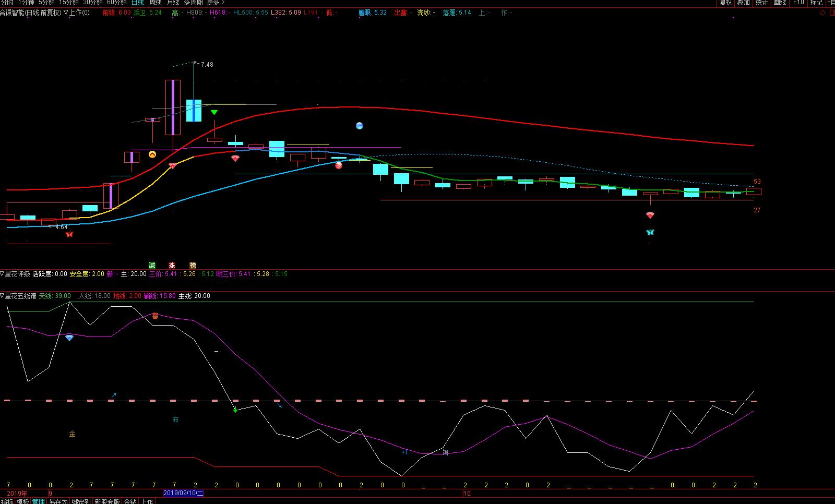The width and height of the screenshot is (835, 504).
Task: Select the 30分钟 period tab
Action: click(93, 3)
